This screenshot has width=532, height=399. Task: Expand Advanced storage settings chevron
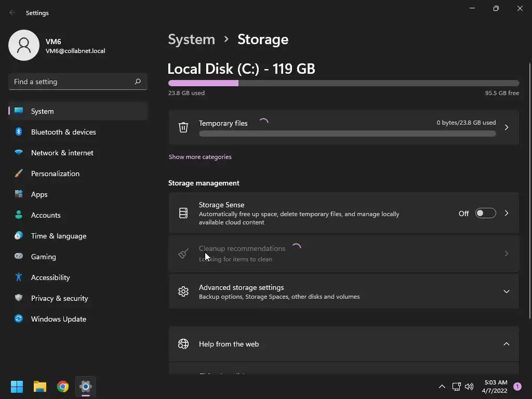tap(506, 291)
